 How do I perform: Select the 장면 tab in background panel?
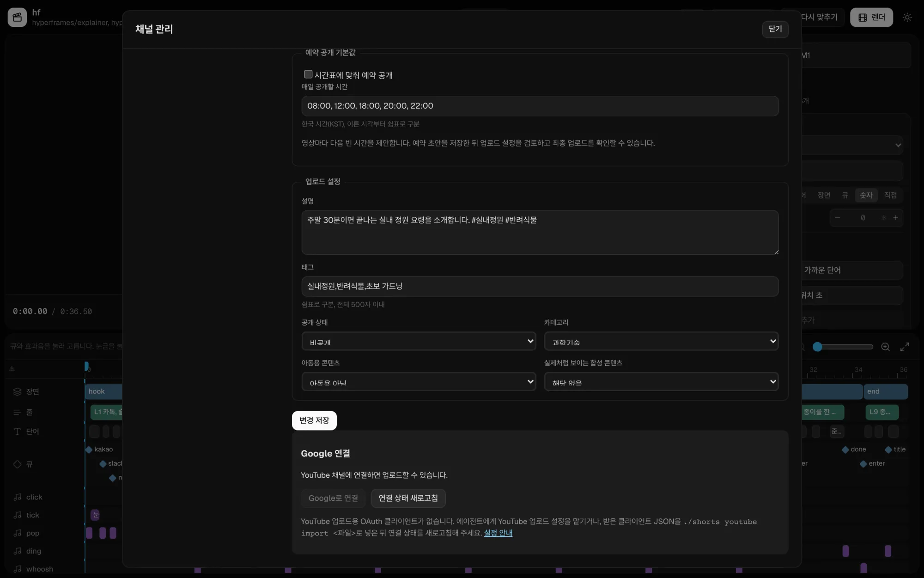click(x=824, y=195)
